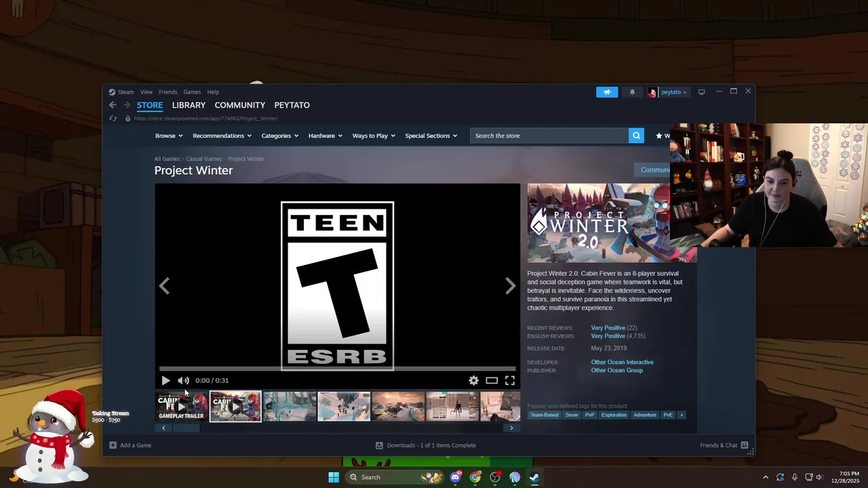Image resolution: width=868 pixels, height=488 pixels.
Task: Expand the Hardware dropdown
Action: pyautogui.click(x=325, y=136)
